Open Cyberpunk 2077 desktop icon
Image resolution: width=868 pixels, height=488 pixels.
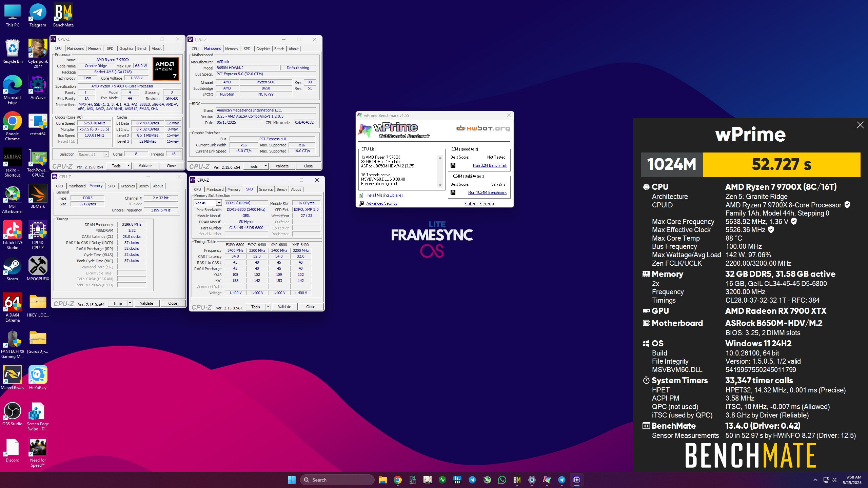pos(38,54)
